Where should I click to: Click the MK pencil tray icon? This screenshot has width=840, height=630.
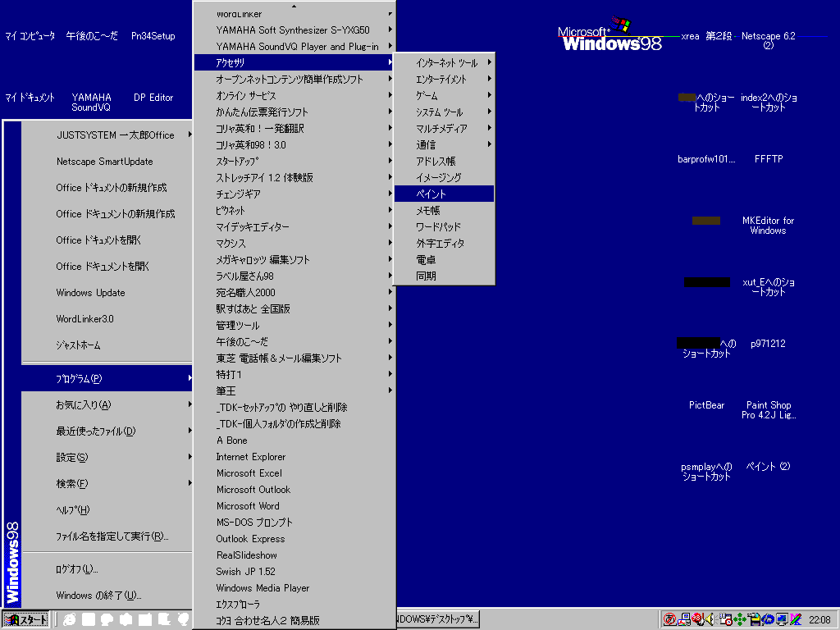[x=796, y=619]
